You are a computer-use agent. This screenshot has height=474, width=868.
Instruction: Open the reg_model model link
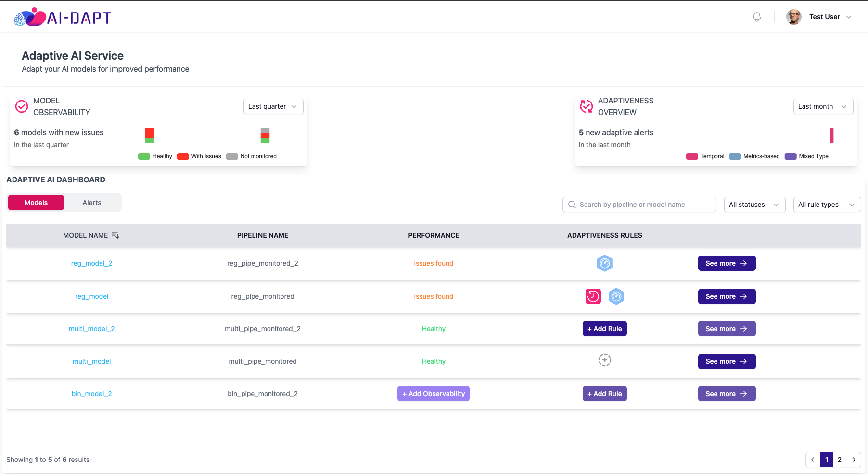tap(92, 296)
